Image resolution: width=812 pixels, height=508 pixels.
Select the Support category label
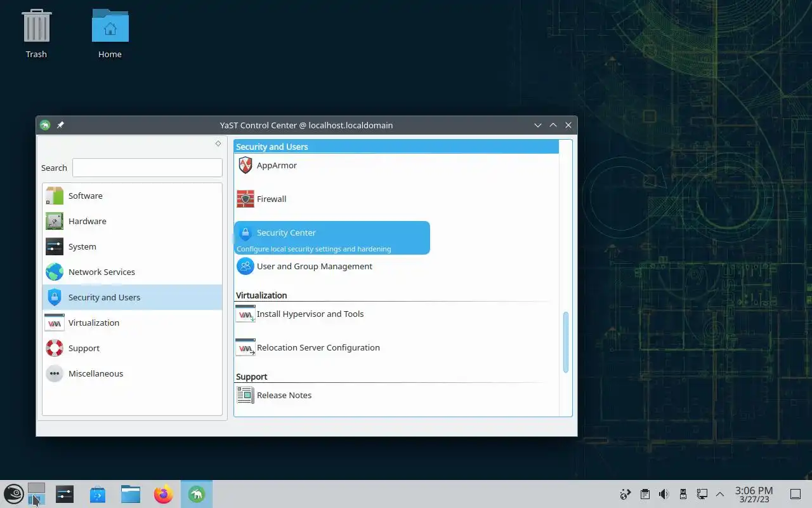click(x=84, y=348)
